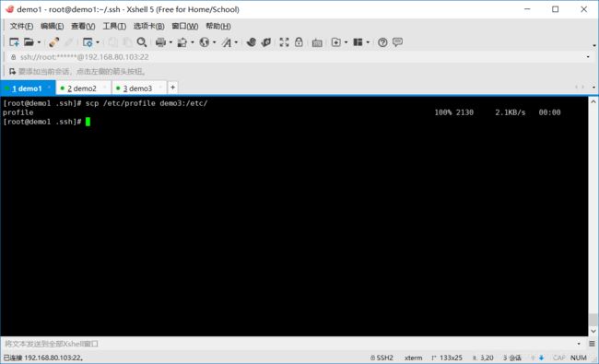Open the session folder icon

[29, 42]
